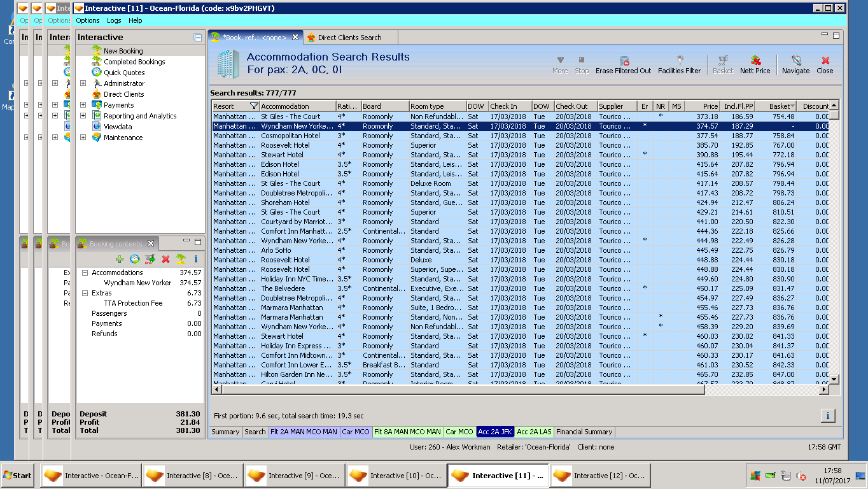Switch to Interactive [12] taskbar window
Image resolution: width=868 pixels, height=489 pixels.
tap(600, 476)
